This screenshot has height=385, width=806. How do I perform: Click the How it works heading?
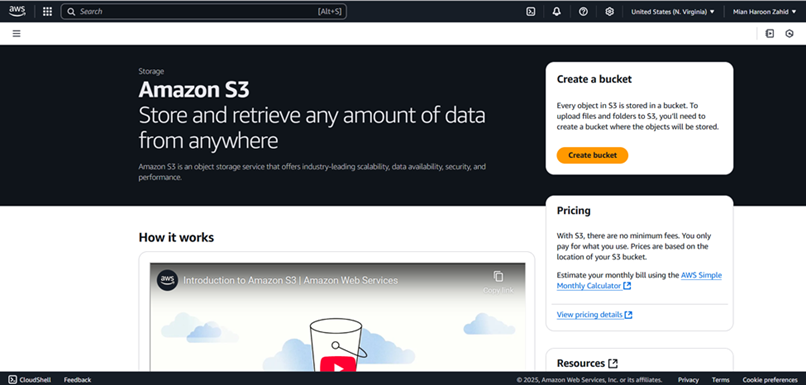point(176,237)
